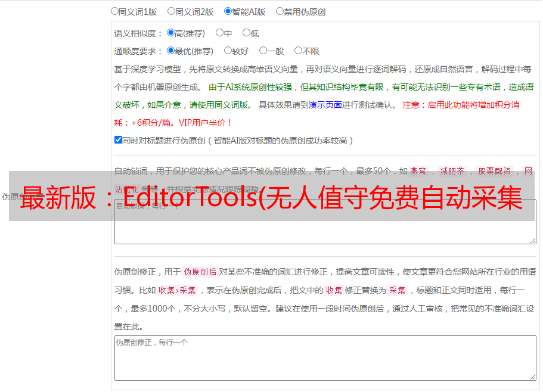Set 通顺度要求 to 一般
The image size is (543, 392).
click(x=263, y=51)
